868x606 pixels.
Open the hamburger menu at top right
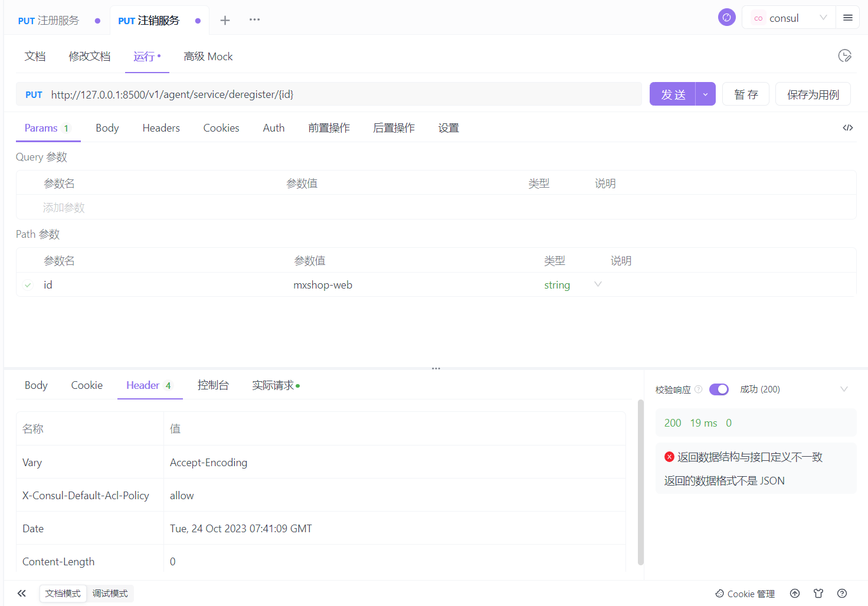pos(848,18)
